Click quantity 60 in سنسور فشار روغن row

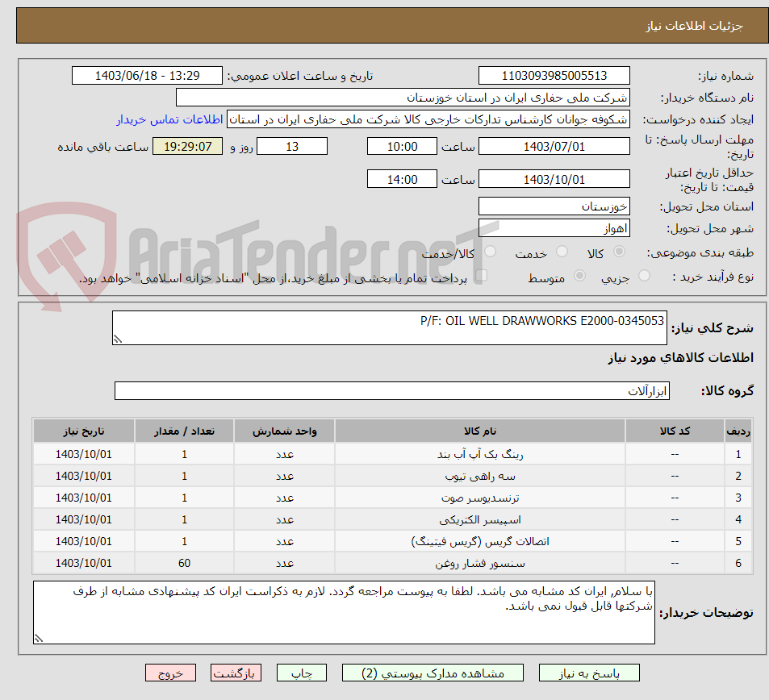pos(185,563)
